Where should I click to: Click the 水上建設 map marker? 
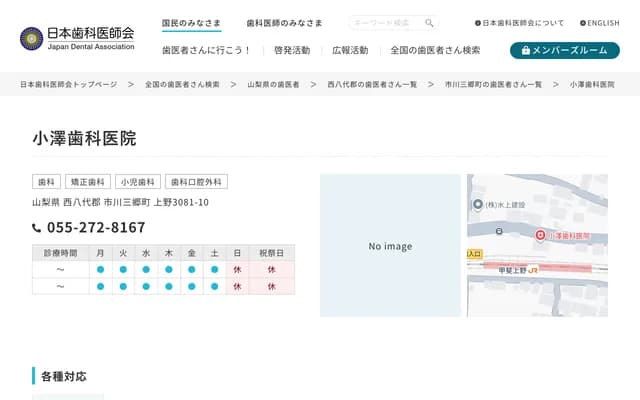(x=477, y=204)
